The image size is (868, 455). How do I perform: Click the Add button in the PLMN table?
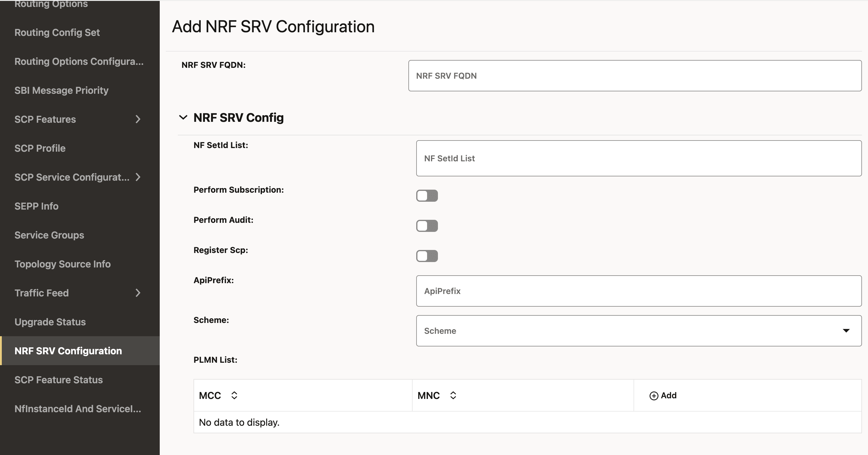point(663,395)
